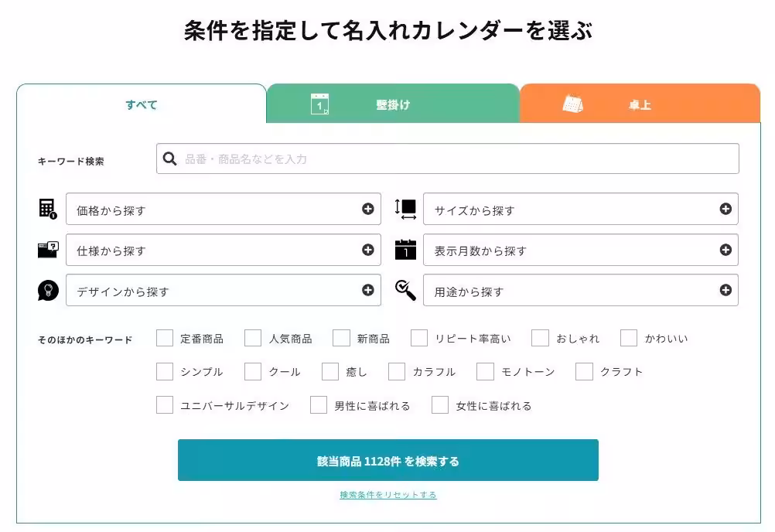Click the 検索条件をリセットする reset link
Screen dimensions: 775x532
387,495
